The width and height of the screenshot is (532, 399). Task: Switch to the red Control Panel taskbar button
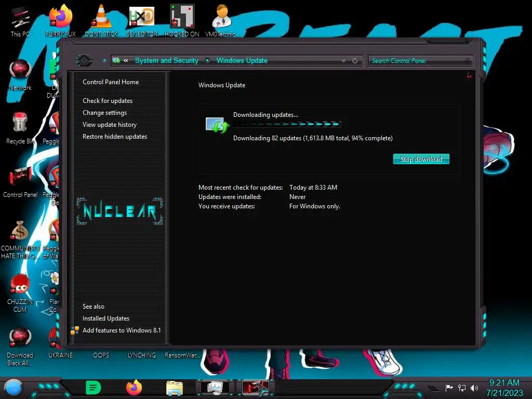pyautogui.click(x=256, y=388)
